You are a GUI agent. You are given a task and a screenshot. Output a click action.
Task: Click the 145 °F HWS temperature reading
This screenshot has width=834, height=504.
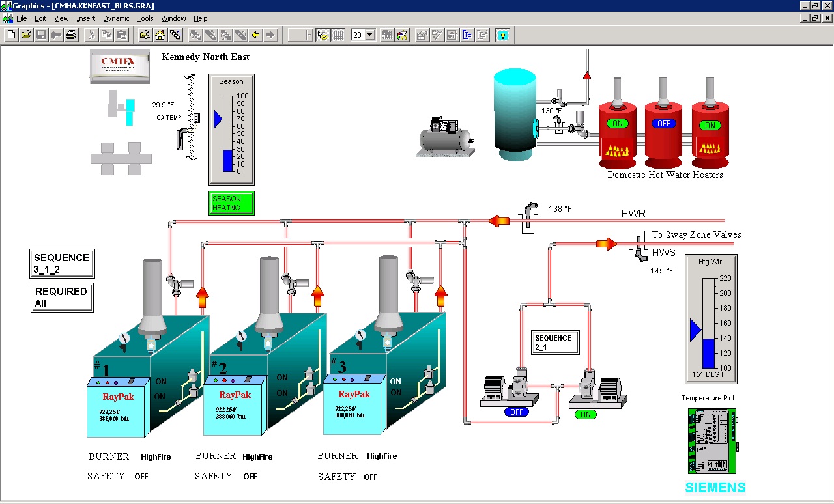coord(661,271)
